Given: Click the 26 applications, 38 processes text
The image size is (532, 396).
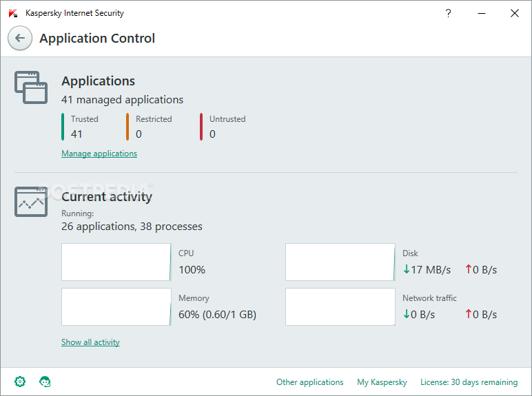Looking at the screenshot, I should coord(132,227).
